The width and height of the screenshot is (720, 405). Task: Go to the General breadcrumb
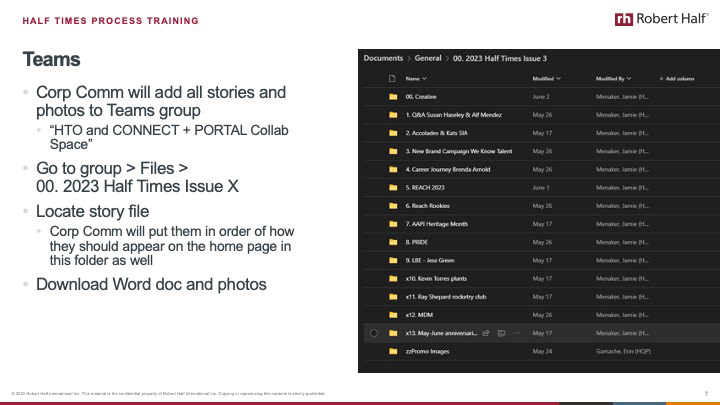428,58
